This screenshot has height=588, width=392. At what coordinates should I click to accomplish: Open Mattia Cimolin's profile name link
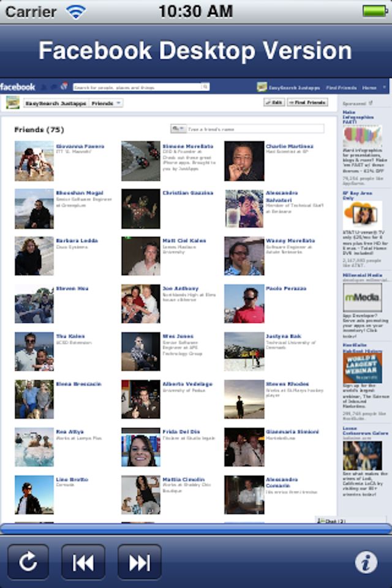click(183, 479)
